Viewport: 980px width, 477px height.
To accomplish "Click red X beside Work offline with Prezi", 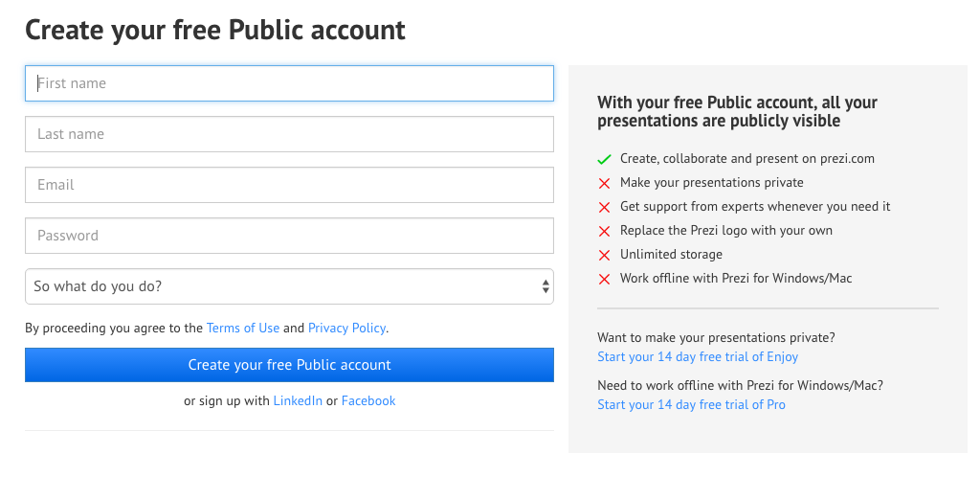I will 604,279.
